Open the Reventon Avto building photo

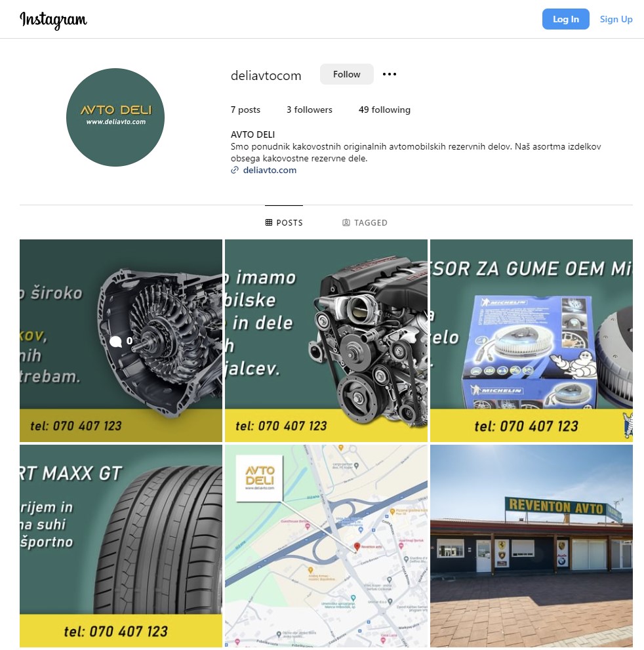[531, 546]
